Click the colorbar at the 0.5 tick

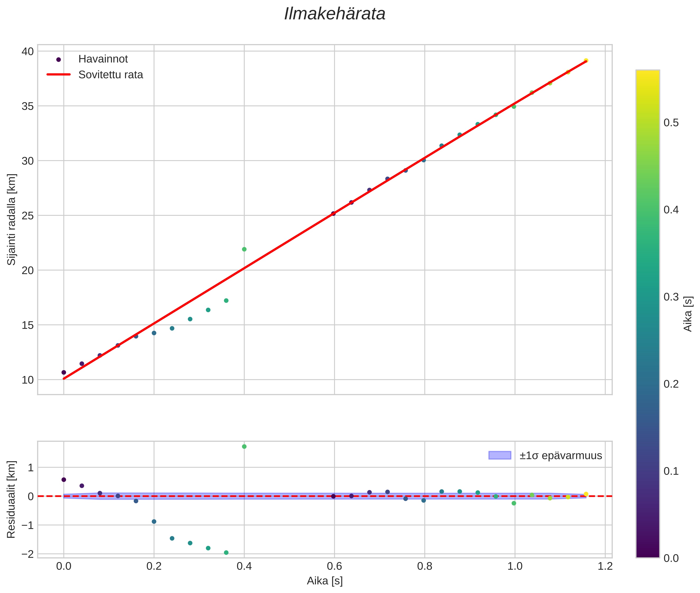point(647,123)
